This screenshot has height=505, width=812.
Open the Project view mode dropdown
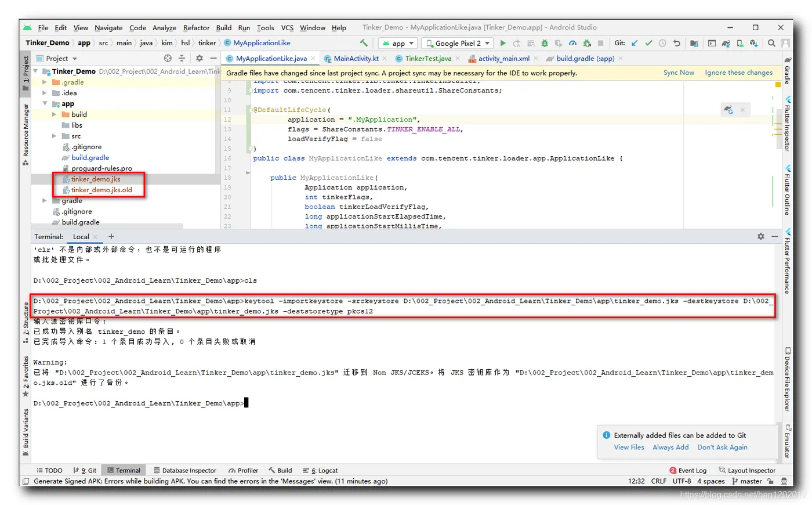pos(57,58)
